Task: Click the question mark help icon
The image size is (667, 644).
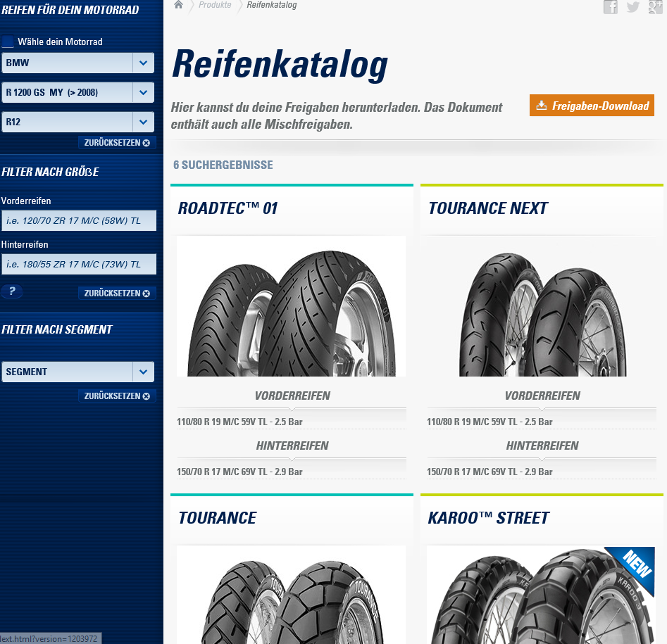Action: point(11,291)
